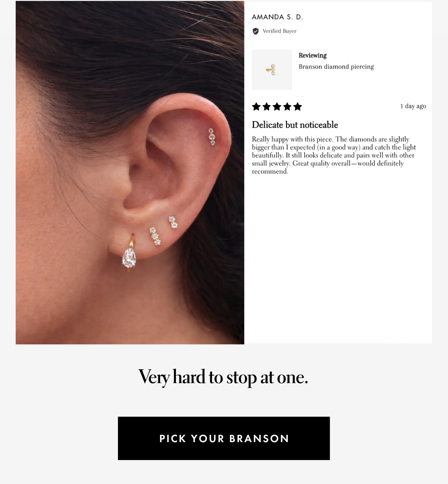Click reviewer name AMANDA S. D.
Viewport: 448px width, 484px height.
277,17
